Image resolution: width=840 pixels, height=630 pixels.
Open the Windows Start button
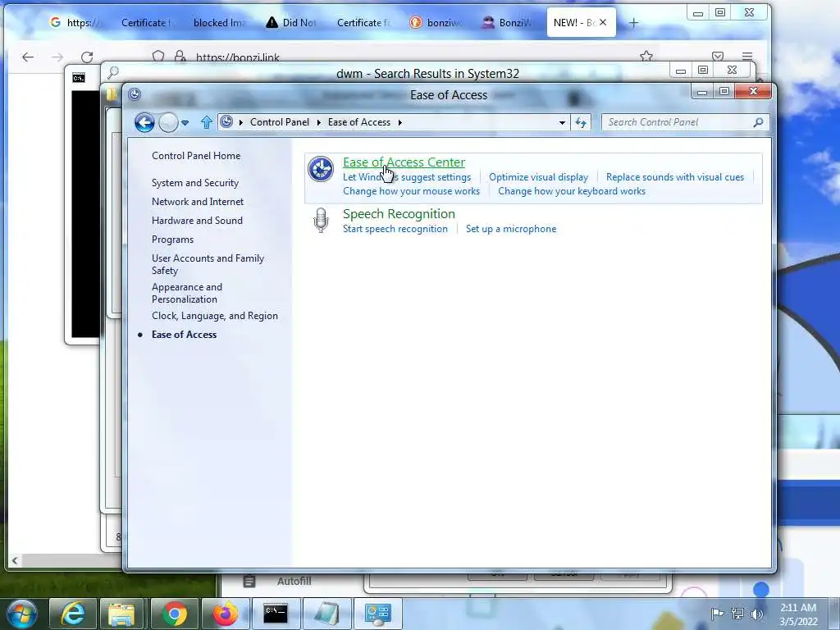point(22,614)
